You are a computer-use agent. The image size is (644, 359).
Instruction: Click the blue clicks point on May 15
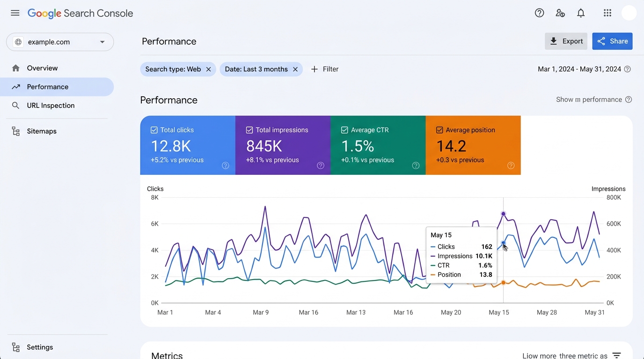click(504, 244)
